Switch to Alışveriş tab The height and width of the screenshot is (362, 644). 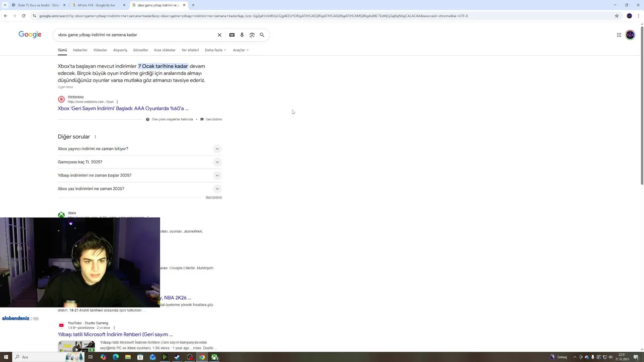[x=120, y=50]
